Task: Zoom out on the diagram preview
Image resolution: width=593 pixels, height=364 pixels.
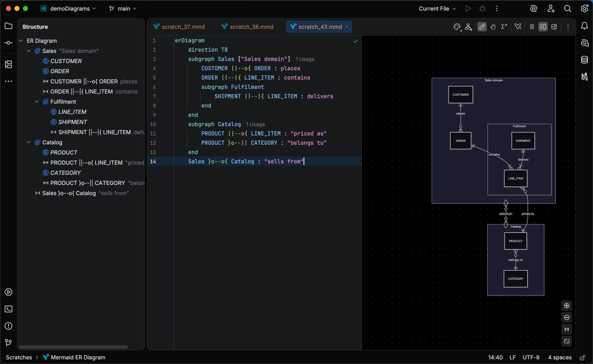Action: (567, 317)
